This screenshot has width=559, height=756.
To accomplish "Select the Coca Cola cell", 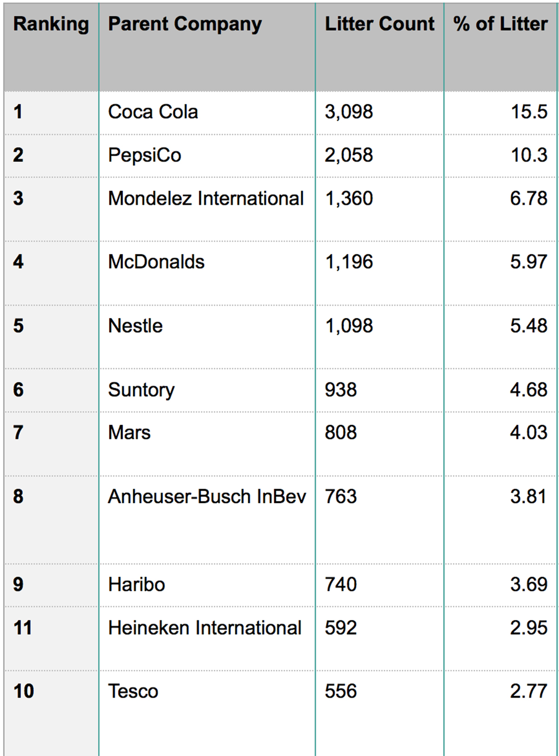I will [153, 112].
